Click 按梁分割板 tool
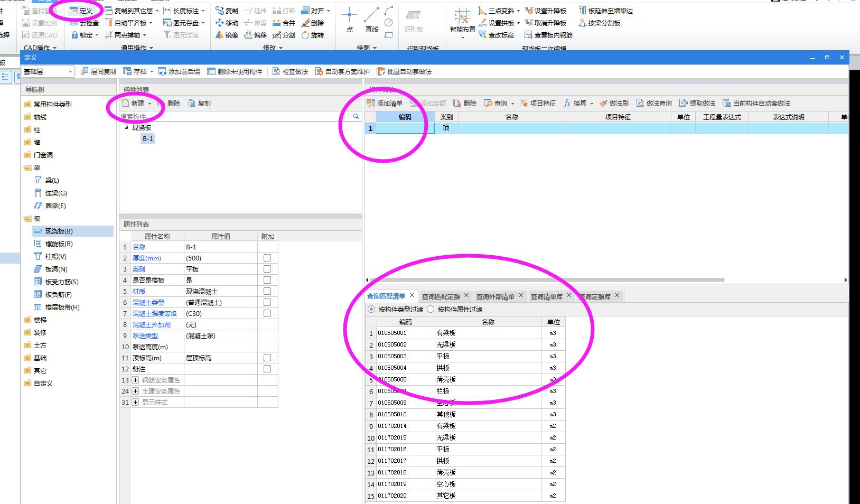This screenshot has height=504, width=860. (x=599, y=23)
